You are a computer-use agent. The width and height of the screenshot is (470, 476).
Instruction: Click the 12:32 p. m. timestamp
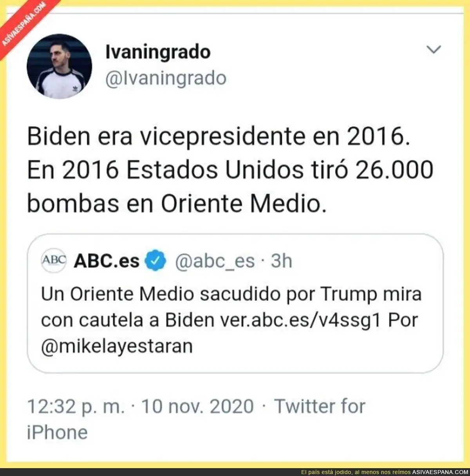[76, 406]
